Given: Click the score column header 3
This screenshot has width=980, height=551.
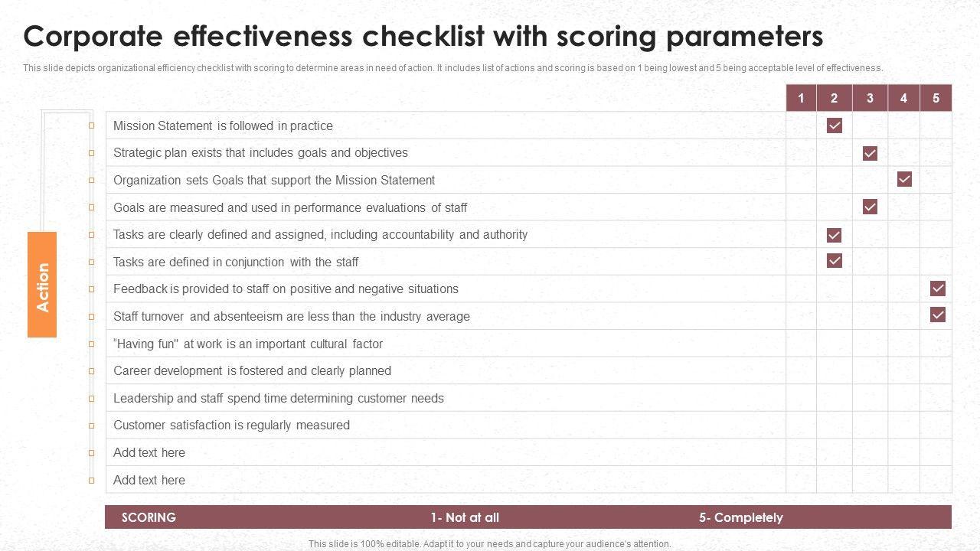Looking at the screenshot, I should coord(870,98).
